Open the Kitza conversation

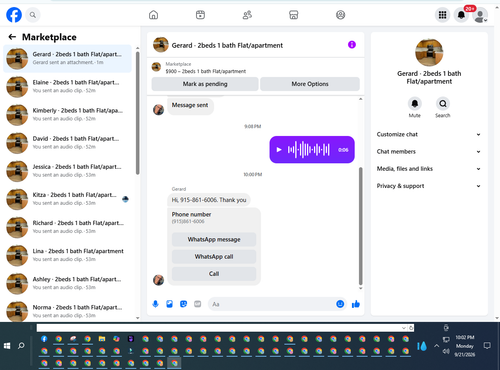coord(67,199)
